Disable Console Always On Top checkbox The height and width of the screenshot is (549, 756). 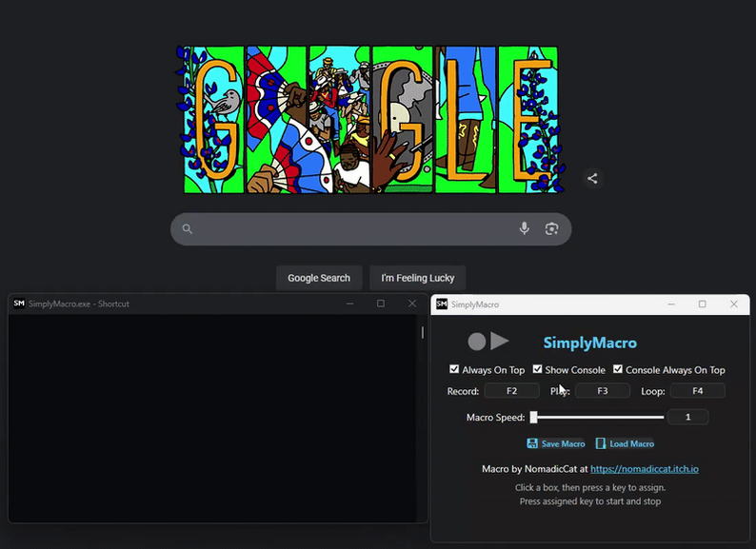(618, 369)
